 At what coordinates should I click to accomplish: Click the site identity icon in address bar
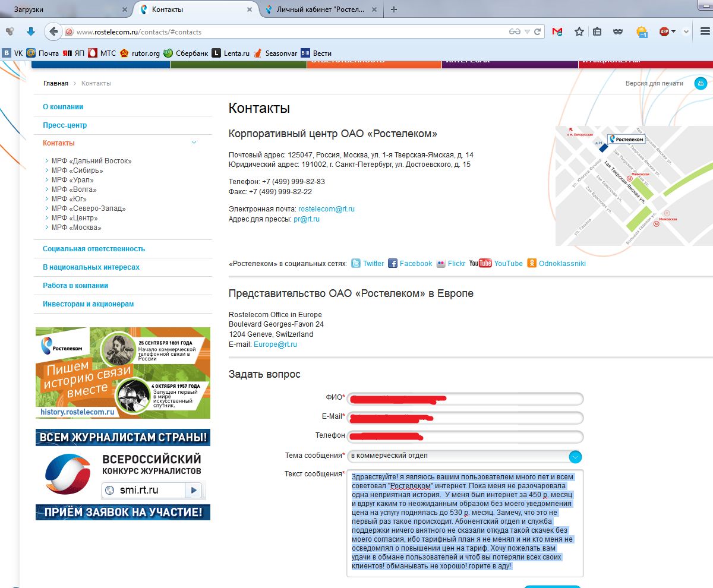click(x=69, y=32)
